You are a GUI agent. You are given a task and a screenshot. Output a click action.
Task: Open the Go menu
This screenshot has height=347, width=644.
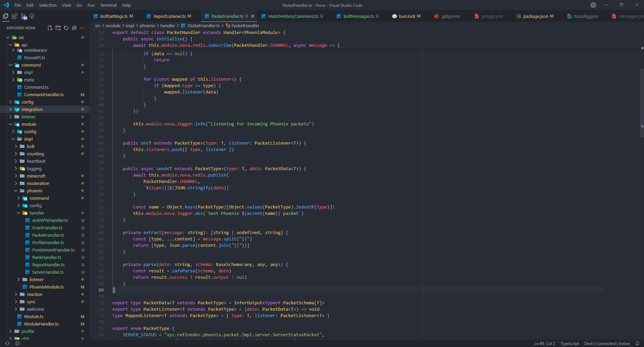point(79,5)
